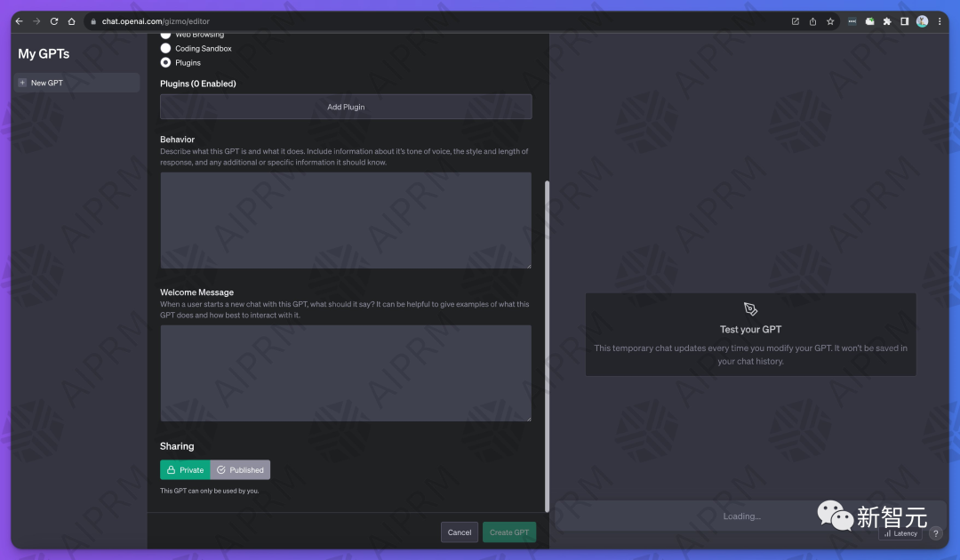Click the Create GPT button
960x560 pixels.
tap(509, 532)
